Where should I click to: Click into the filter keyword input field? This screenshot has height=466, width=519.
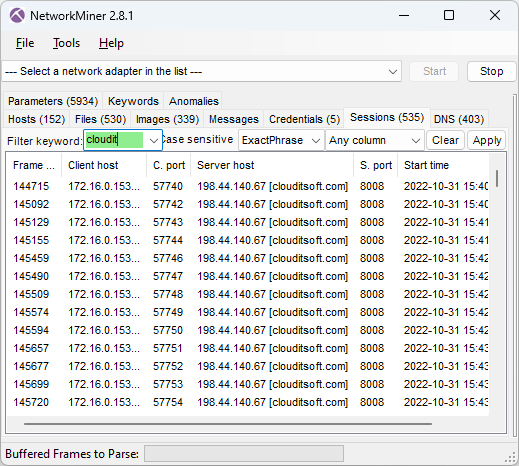(x=114, y=140)
